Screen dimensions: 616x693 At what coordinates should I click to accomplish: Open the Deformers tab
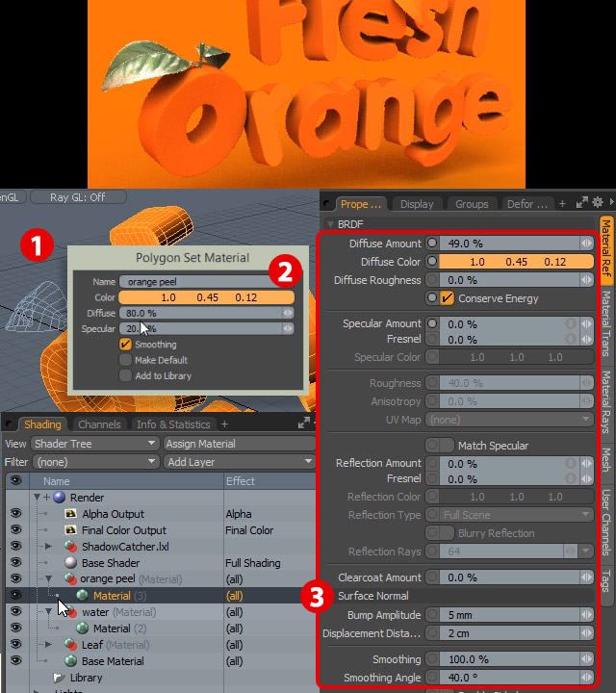(x=526, y=204)
